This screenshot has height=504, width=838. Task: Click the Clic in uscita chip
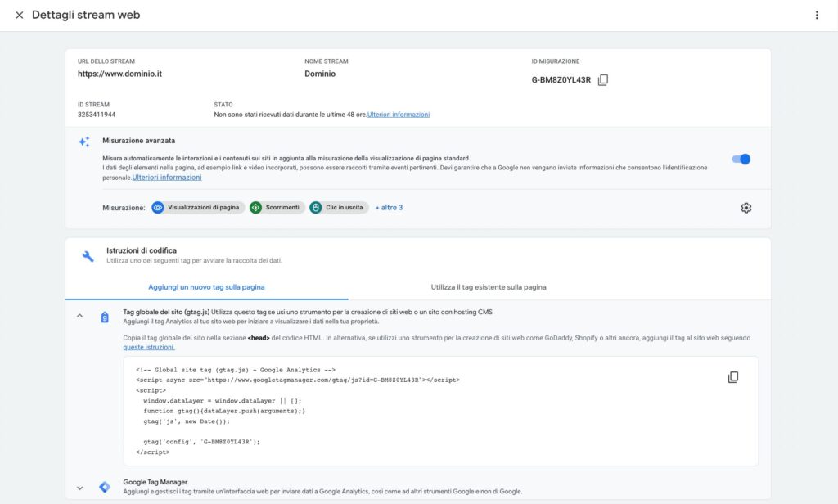click(339, 207)
